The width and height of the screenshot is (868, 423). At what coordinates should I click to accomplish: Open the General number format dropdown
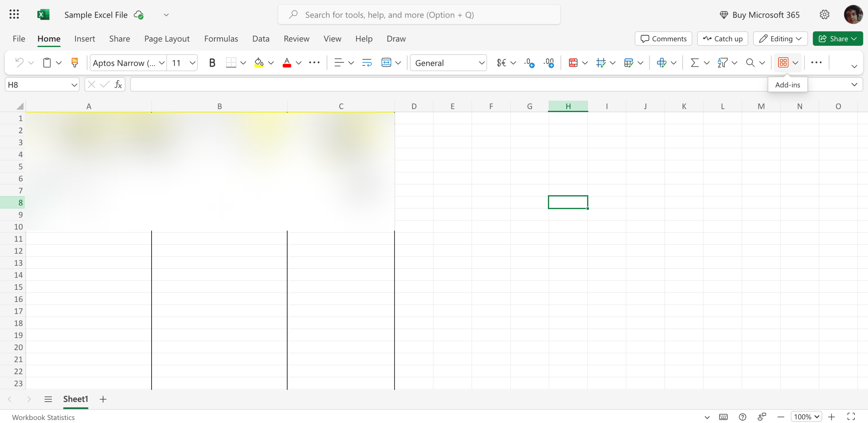click(448, 63)
